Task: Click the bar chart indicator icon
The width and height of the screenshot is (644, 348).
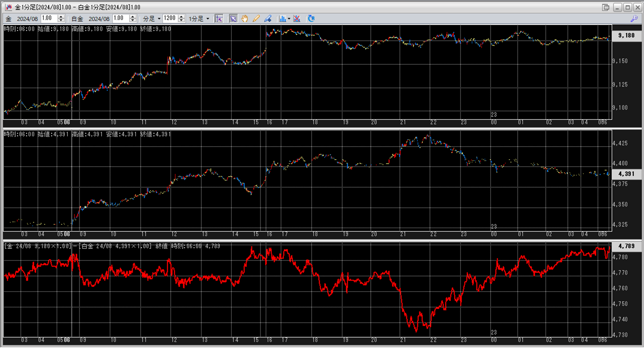Action: click(x=282, y=19)
